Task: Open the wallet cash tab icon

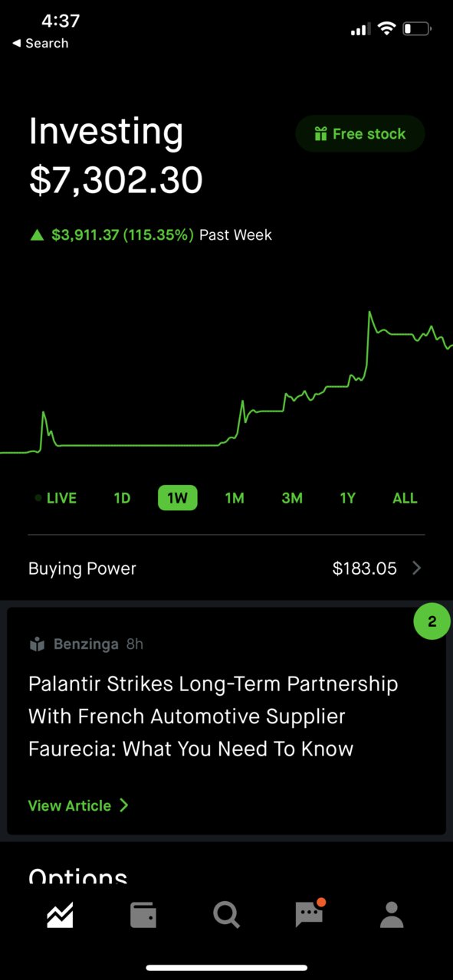Action: pos(143,915)
